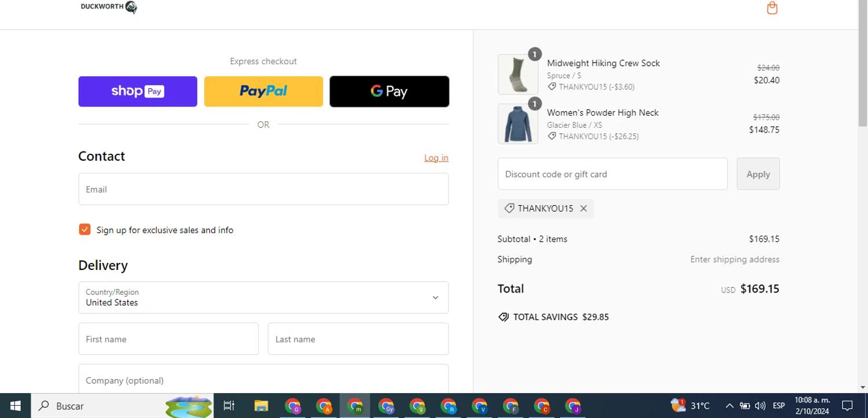Image resolution: width=868 pixels, height=418 pixels.
Task: Pay with Shop Pay express checkout
Action: pyautogui.click(x=138, y=91)
